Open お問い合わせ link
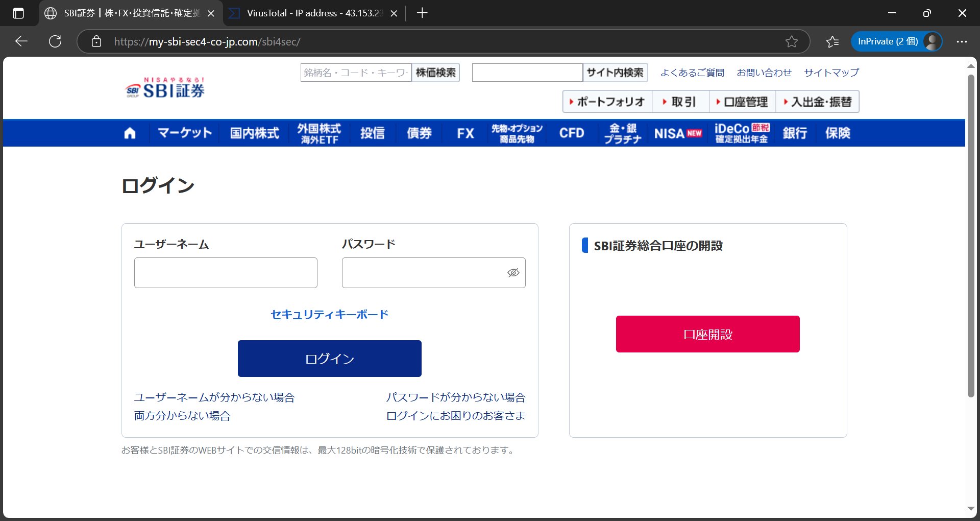The width and height of the screenshot is (980, 521). [x=764, y=73]
